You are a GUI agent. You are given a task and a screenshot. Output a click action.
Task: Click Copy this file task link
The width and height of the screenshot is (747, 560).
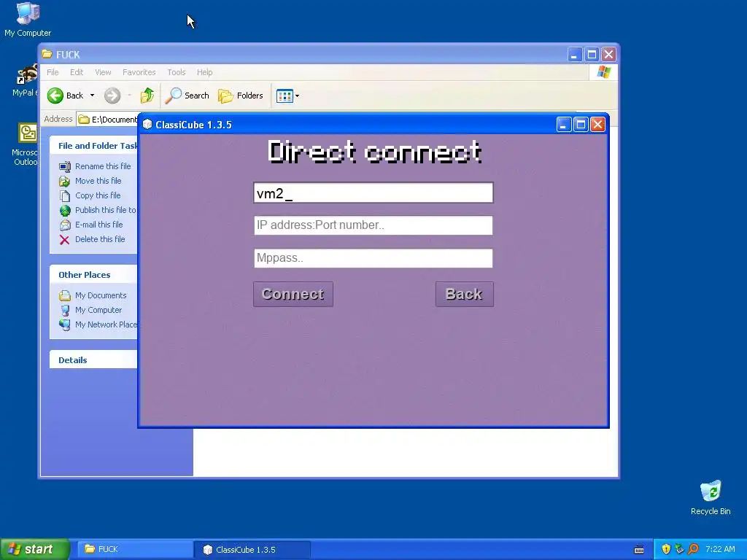(98, 195)
